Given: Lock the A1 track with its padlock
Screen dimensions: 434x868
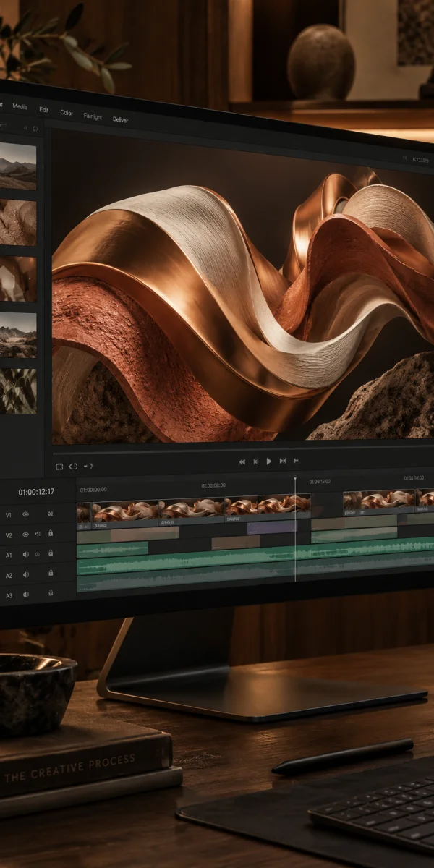Looking at the screenshot, I should [51, 553].
